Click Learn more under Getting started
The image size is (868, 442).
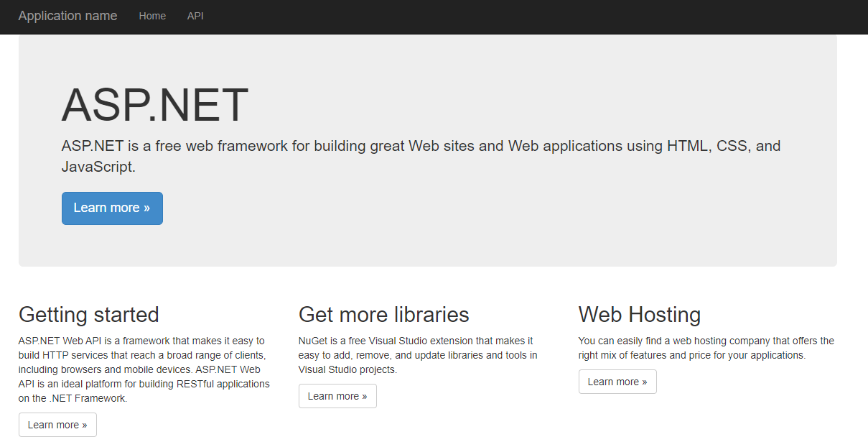pyautogui.click(x=57, y=425)
